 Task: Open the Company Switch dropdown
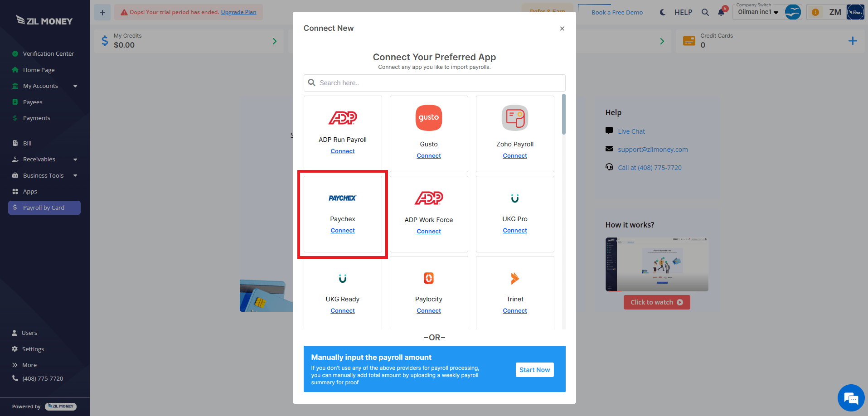(x=758, y=12)
